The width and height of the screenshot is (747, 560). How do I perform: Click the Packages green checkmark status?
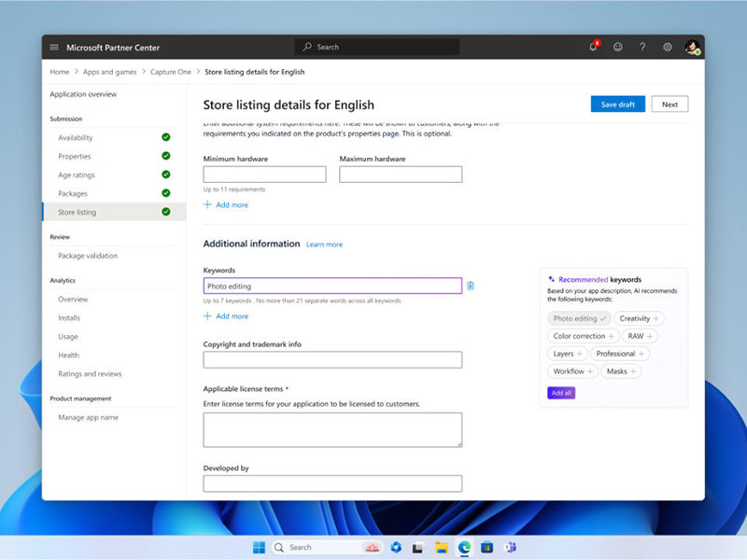click(166, 193)
